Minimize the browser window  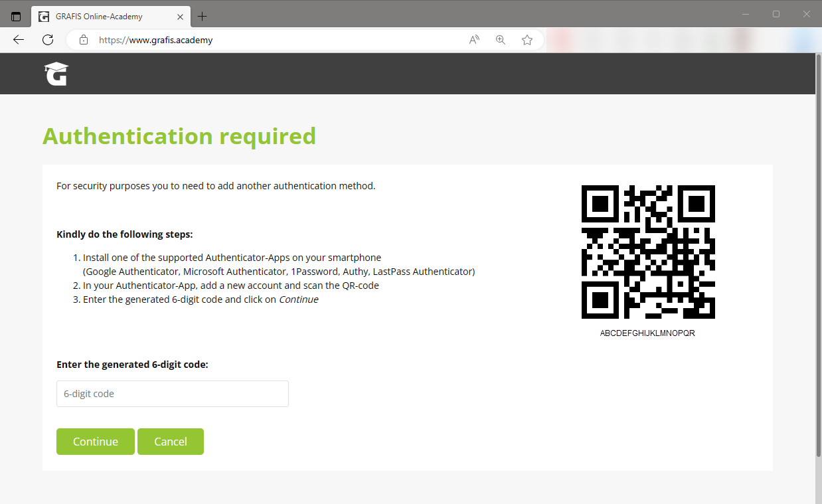(x=746, y=14)
